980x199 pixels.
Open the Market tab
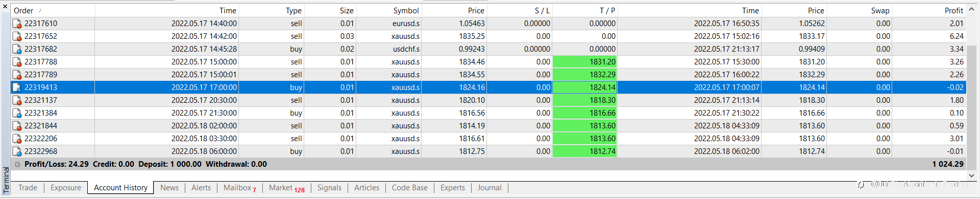[x=286, y=188]
